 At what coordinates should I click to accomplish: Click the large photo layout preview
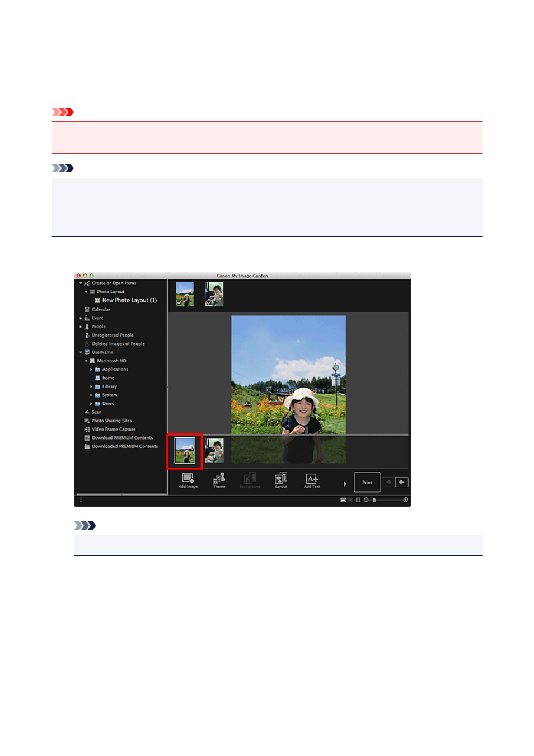pos(288,375)
